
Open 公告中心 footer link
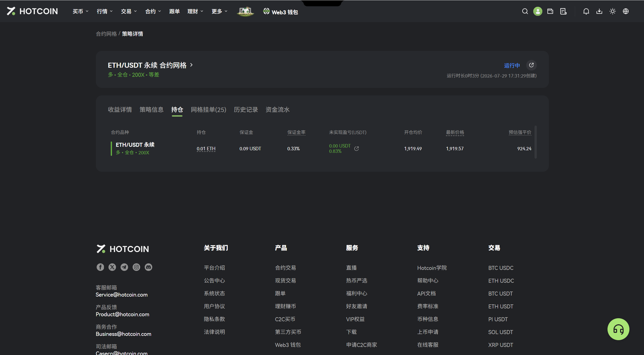coord(214,280)
